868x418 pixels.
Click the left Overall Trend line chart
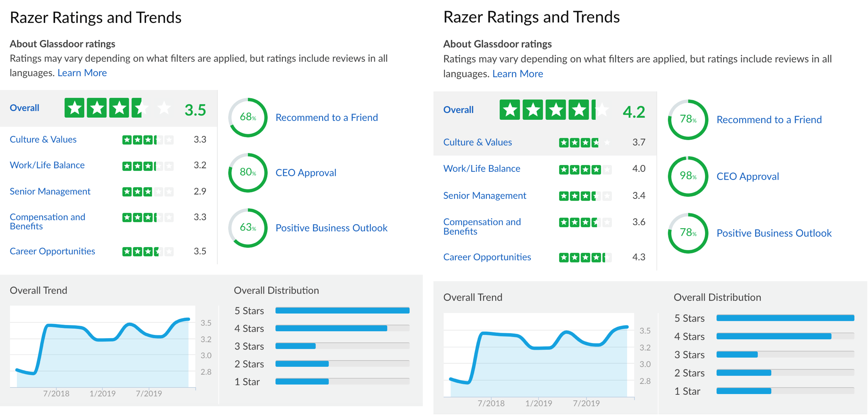(103, 347)
